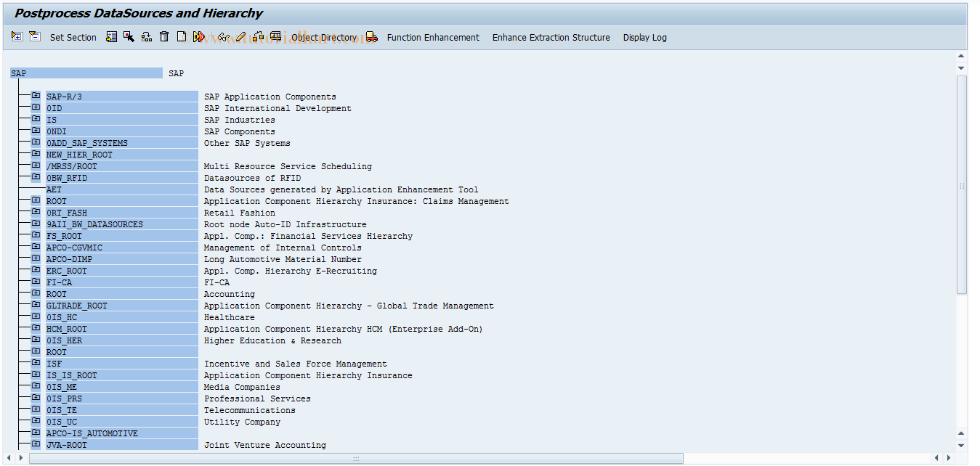
Task: Click the hierarchy node creation icon
Action: (147, 37)
